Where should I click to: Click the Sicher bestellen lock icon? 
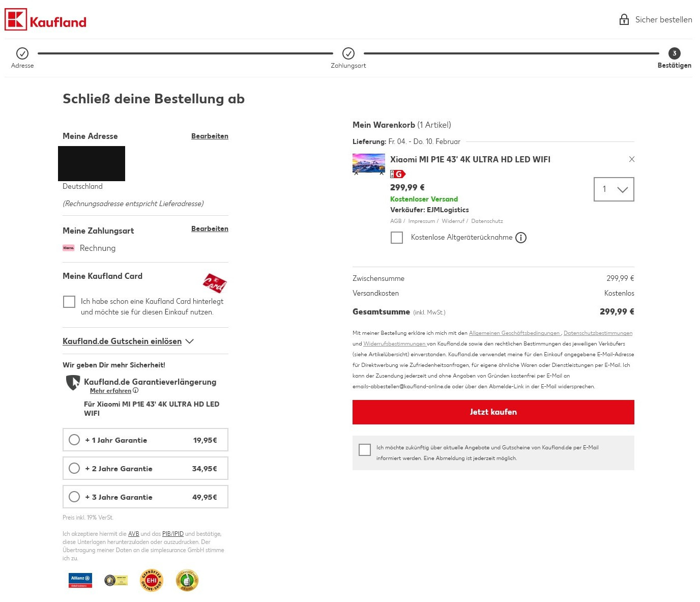pyautogui.click(x=624, y=20)
